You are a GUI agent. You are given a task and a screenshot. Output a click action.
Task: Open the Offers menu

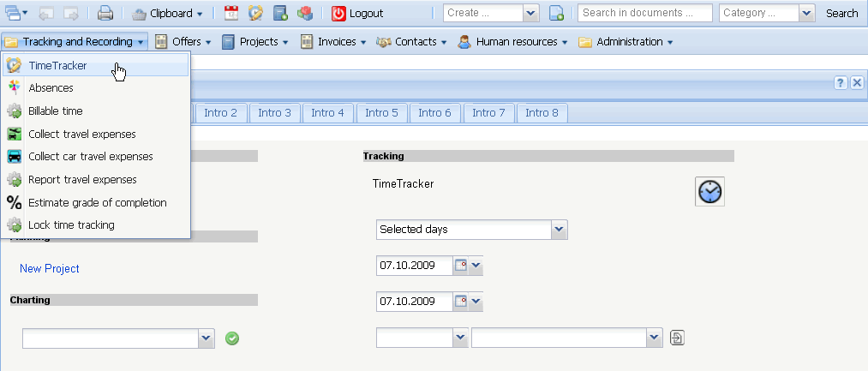[183, 41]
